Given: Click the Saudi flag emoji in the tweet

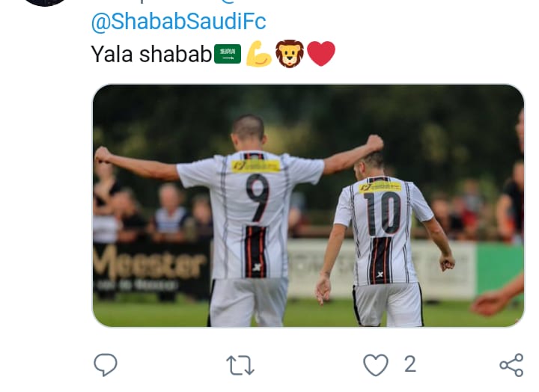Looking at the screenshot, I should pyautogui.click(x=228, y=54).
